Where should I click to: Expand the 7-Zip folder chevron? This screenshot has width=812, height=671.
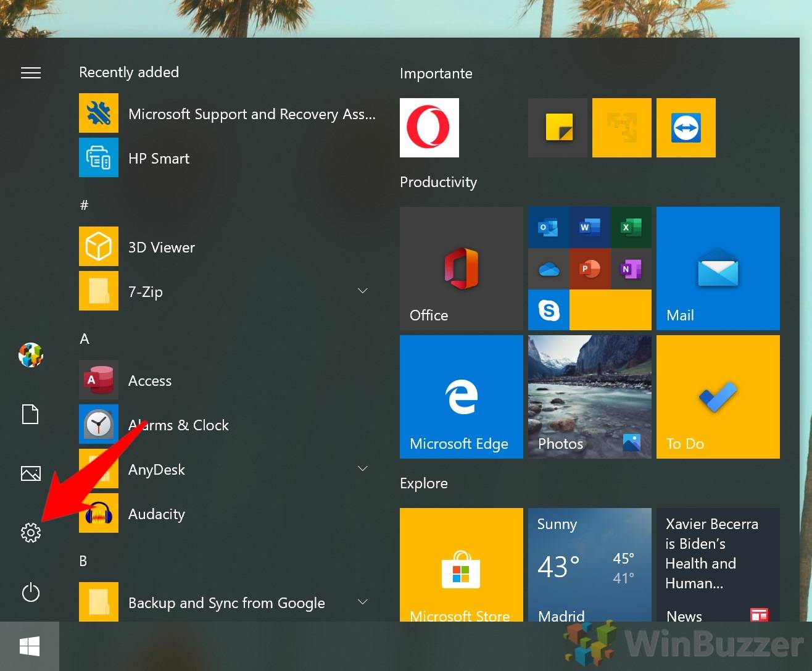click(363, 291)
